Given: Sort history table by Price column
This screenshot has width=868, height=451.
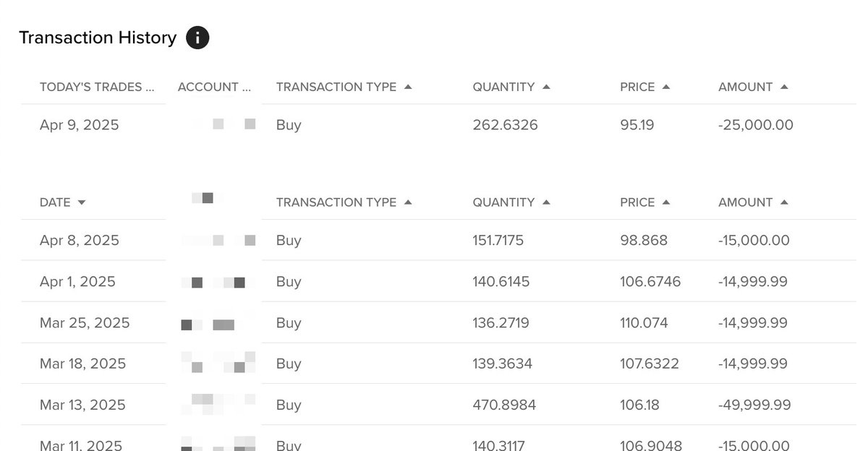Looking at the screenshot, I should (x=644, y=202).
